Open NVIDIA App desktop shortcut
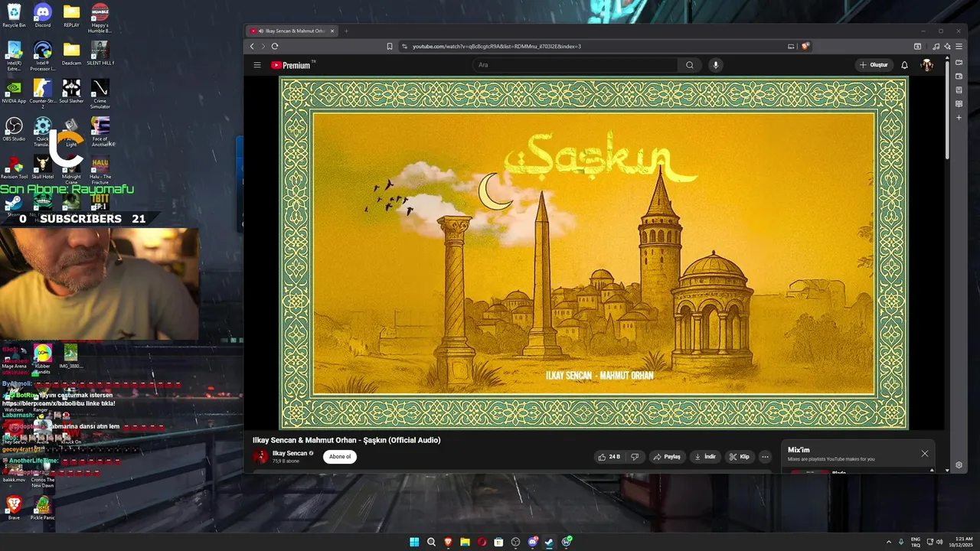 pyautogui.click(x=14, y=91)
